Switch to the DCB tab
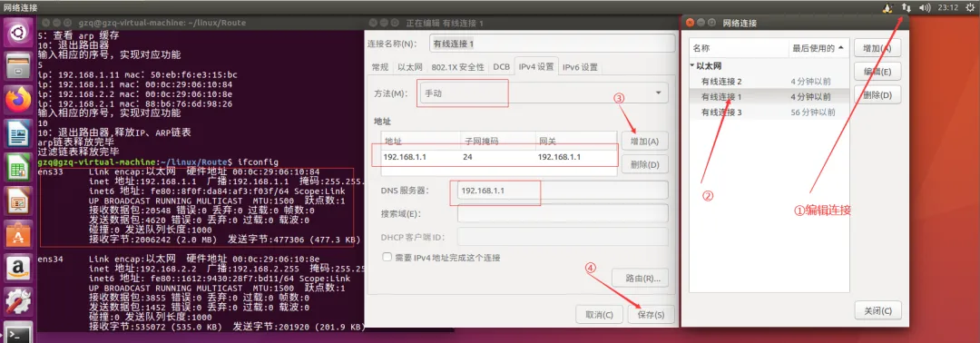 [501, 67]
